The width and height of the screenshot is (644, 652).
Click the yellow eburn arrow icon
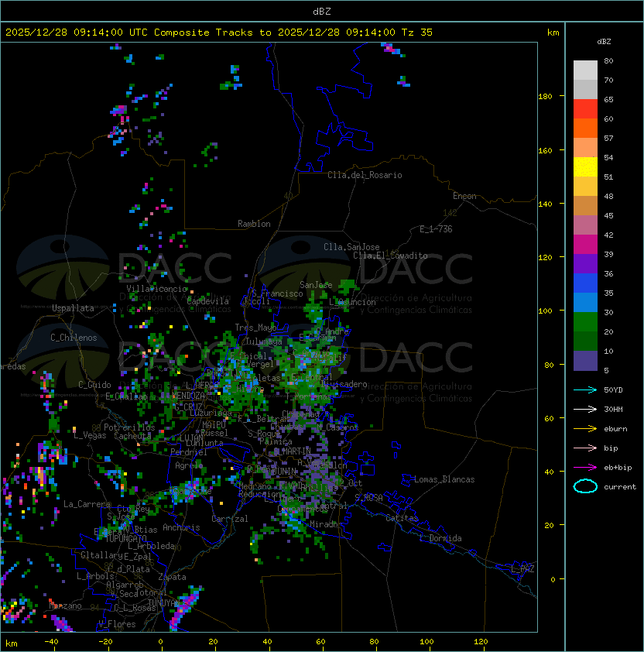(585, 428)
